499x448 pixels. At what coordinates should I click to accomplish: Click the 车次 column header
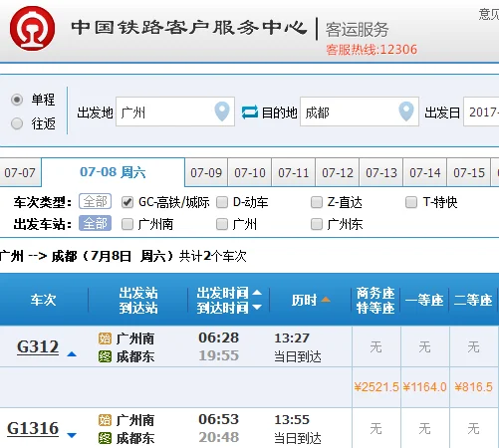[43, 300]
